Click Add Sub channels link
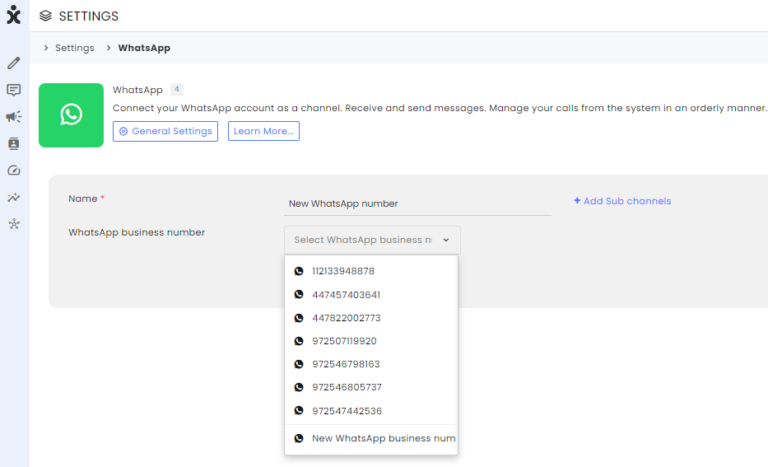 coord(622,201)
